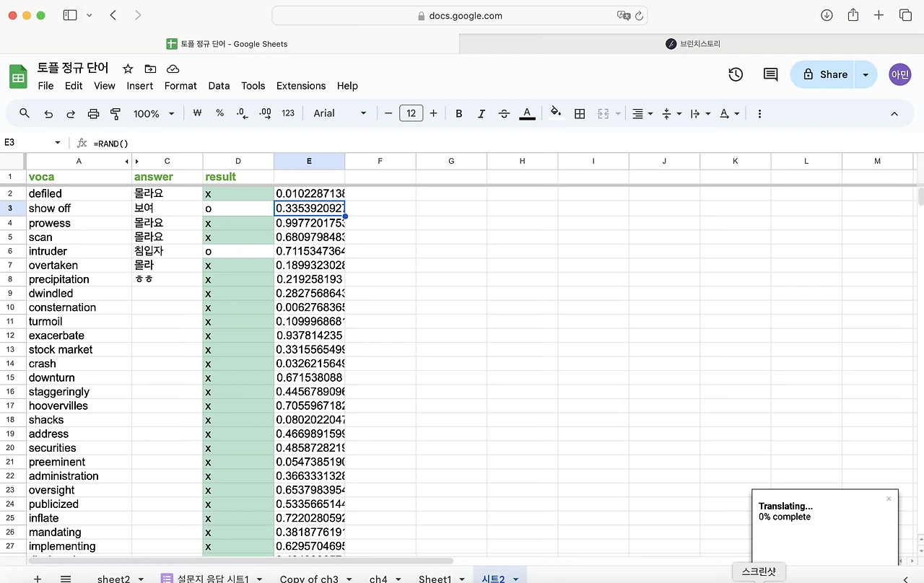924x583 pixels.
Task: Open the Safari share sheet
Action: click(x=853, y=15)
